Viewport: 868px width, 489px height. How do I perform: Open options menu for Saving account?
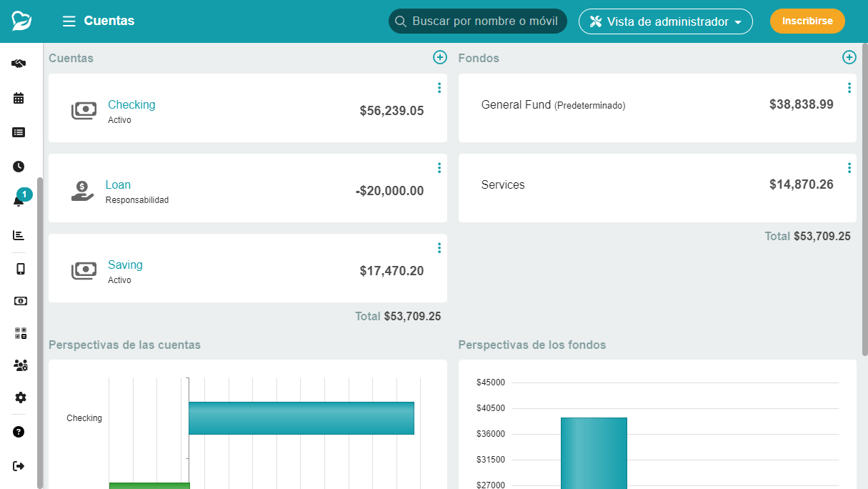pyautogui.click(x=439, y=248)
